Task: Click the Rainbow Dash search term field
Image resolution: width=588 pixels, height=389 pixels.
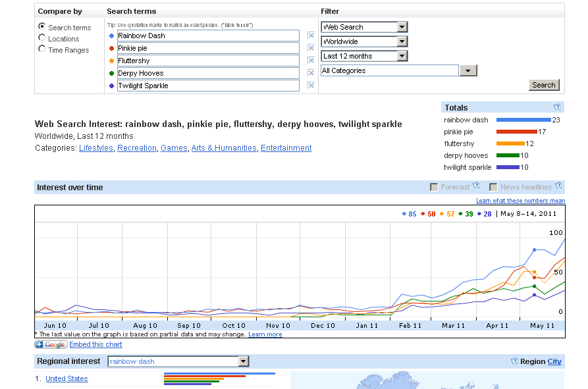Action: [208, 36]
